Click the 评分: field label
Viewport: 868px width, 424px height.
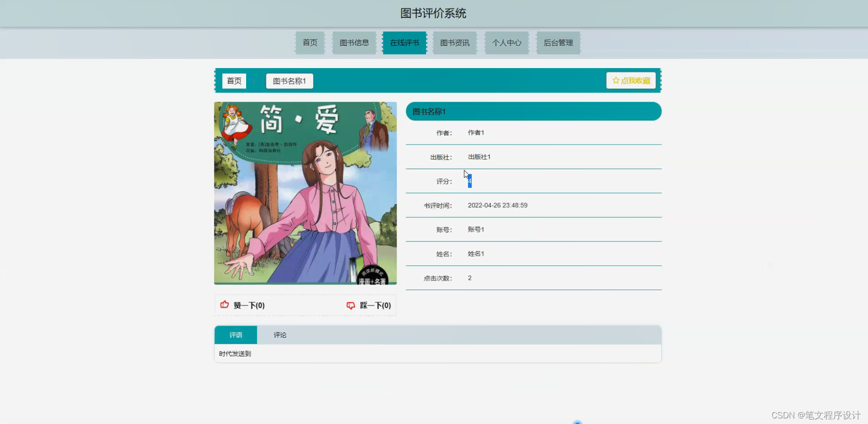[x=444, y=181]
